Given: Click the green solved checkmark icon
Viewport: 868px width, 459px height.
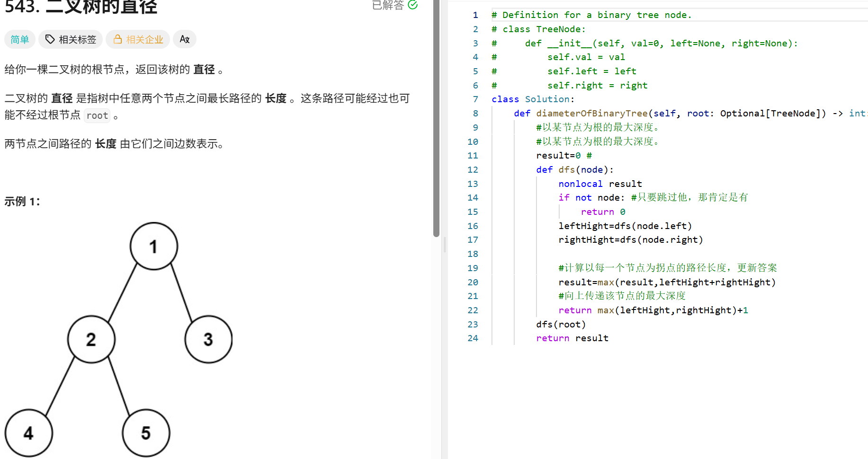Looking at the screenshot, I should [413, 5].
